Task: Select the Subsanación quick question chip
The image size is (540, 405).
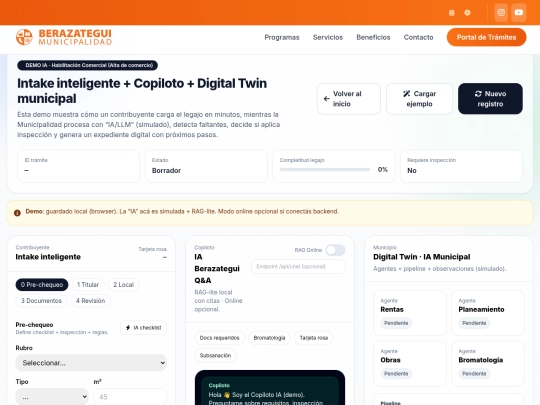Action: [x=215, y=355]
